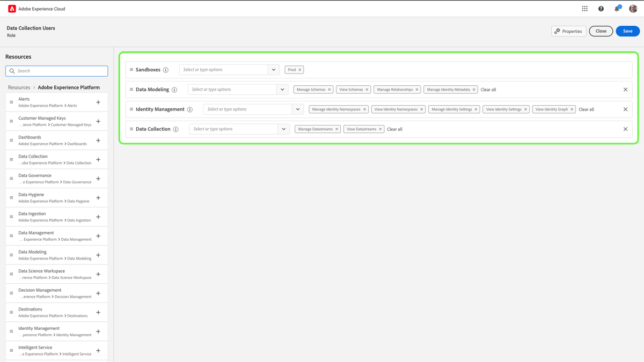Image resolution: width=644 pixels, height=362 pixels.
Task: Click the Resources breadcrumb item
Action: coord(19,87)
